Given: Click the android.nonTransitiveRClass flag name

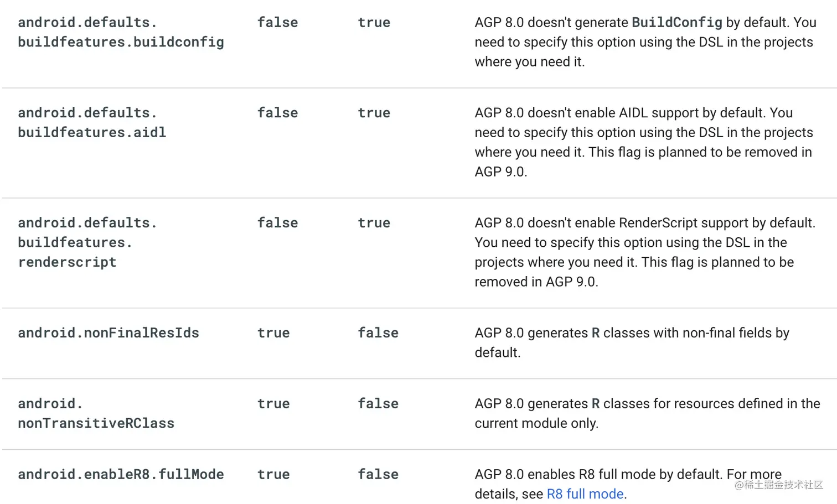Looking at the screenshot, I should pos(96,413).
